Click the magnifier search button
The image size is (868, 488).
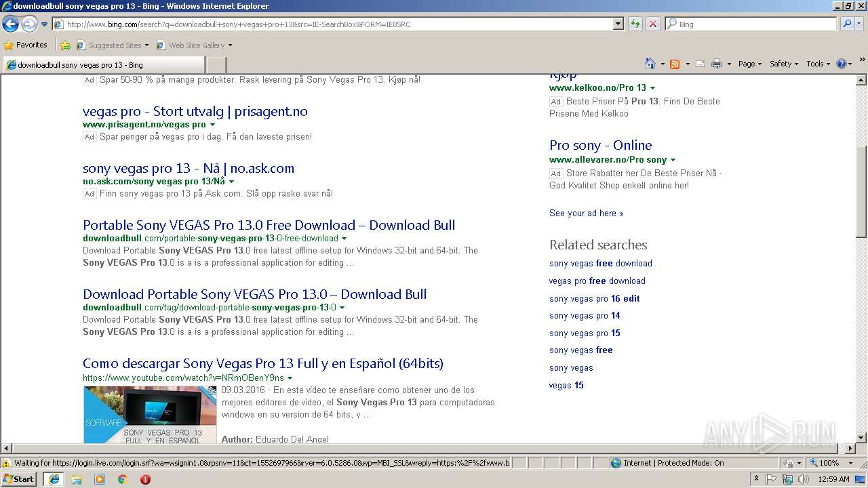(846, 24)
